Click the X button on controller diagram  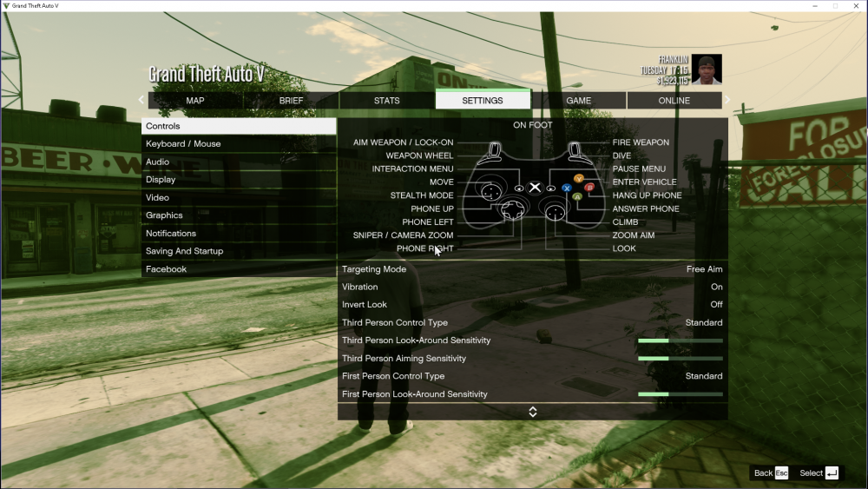(566, 188)
